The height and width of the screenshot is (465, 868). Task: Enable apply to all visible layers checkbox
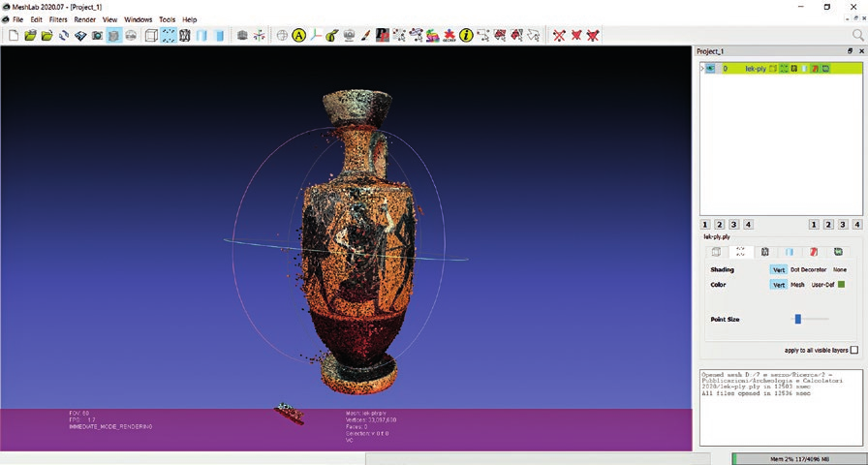click(x=854, y=350)
